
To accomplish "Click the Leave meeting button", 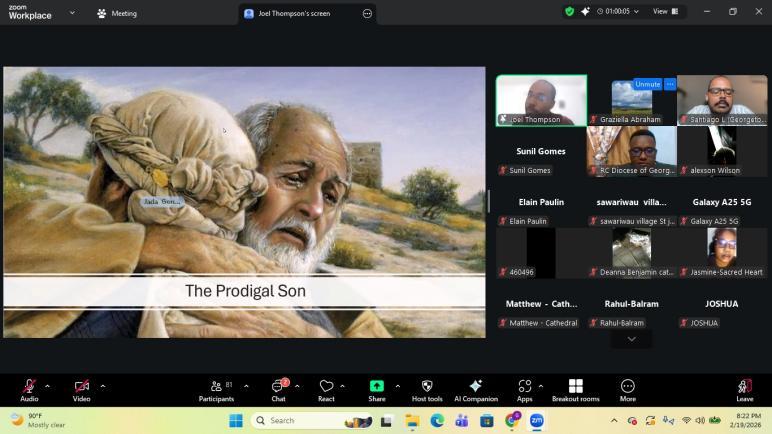I will click(744, 390).
